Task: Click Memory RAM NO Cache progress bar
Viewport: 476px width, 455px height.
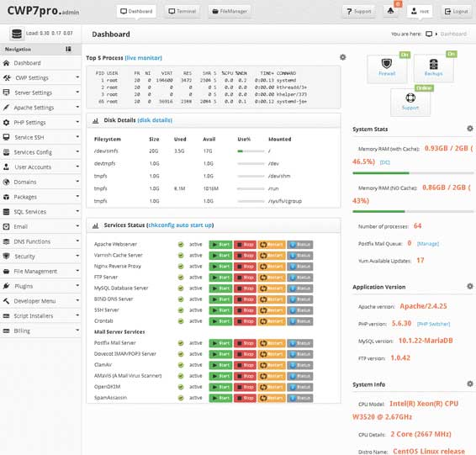Action: click(x=413, y=211)
